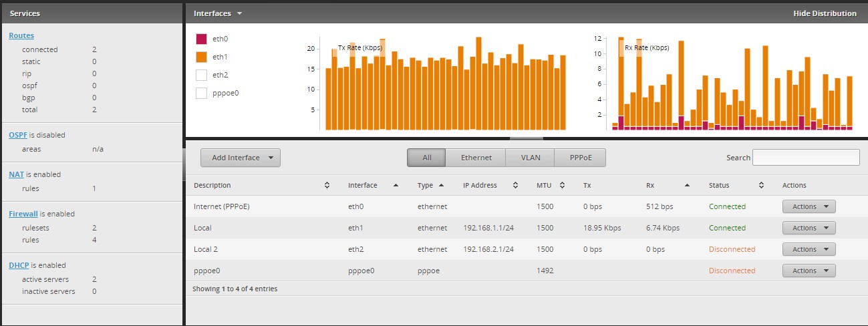This screenshot has height=326, width=868.
Task: Open the DHCP link
Action: (19, 265)
